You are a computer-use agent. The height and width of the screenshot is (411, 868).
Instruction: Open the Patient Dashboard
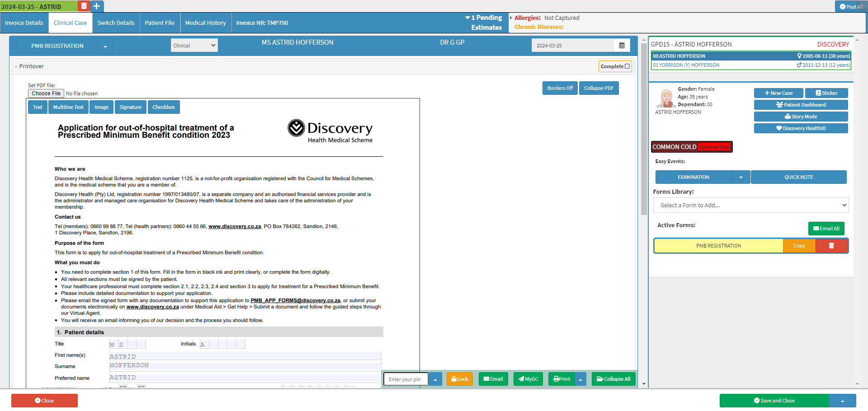point(801,105)
